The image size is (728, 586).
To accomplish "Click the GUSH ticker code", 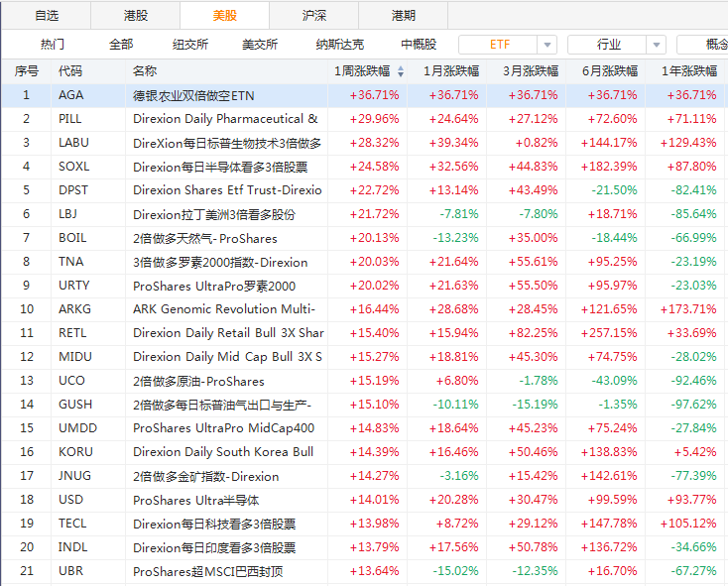I will 75,405.
